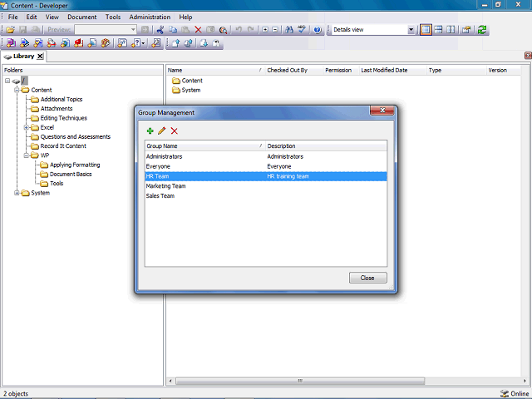Viewport: 532px width, 399px height.
Task: Click the page with up-arrow check-in icon
Action: click(x=175, y=43)
